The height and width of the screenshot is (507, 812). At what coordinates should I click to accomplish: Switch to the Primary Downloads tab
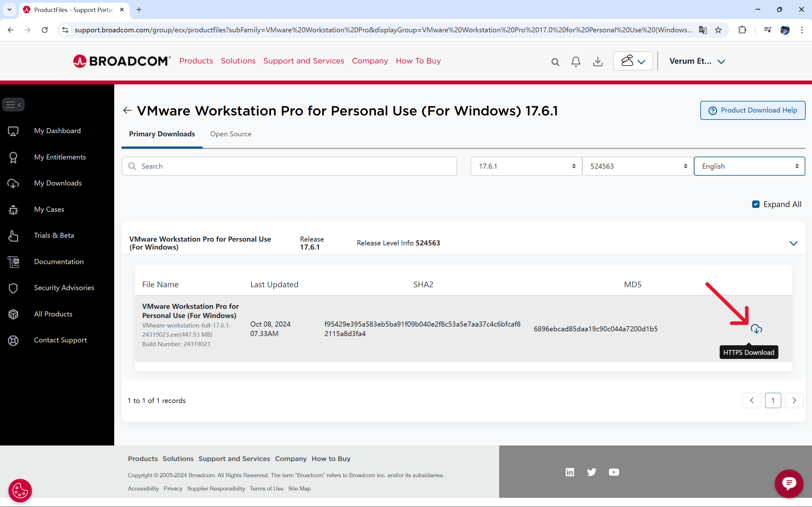tap(162, 134)
